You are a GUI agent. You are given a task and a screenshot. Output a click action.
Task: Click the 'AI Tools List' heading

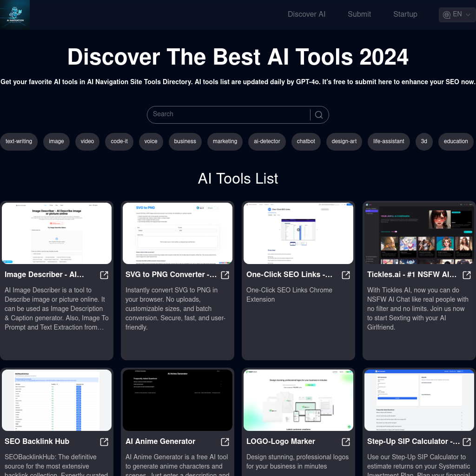tap(238, 178)
